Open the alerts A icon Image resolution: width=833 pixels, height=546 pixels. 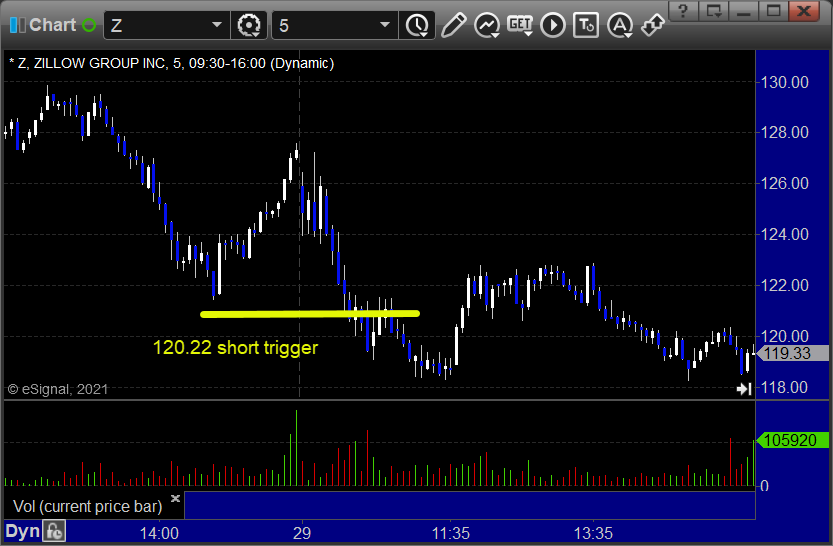[619, 25]
